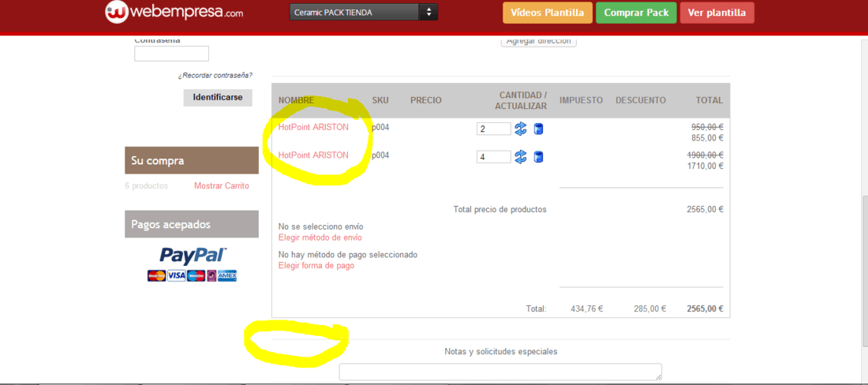The image size is (868, 385).
Task: Click the CANTIDAD / ACTUALIZAR column header
Action: click(521, 100)
